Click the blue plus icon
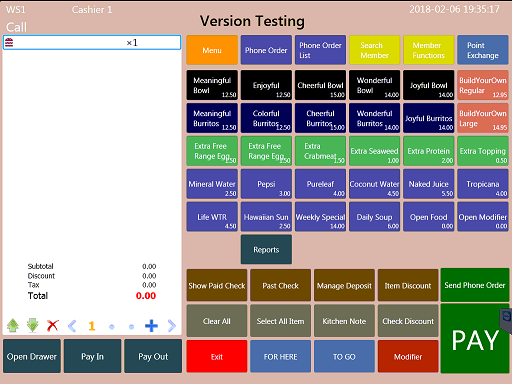The height and width of the screenshot is (384, 512). click(x=151, y=326)
